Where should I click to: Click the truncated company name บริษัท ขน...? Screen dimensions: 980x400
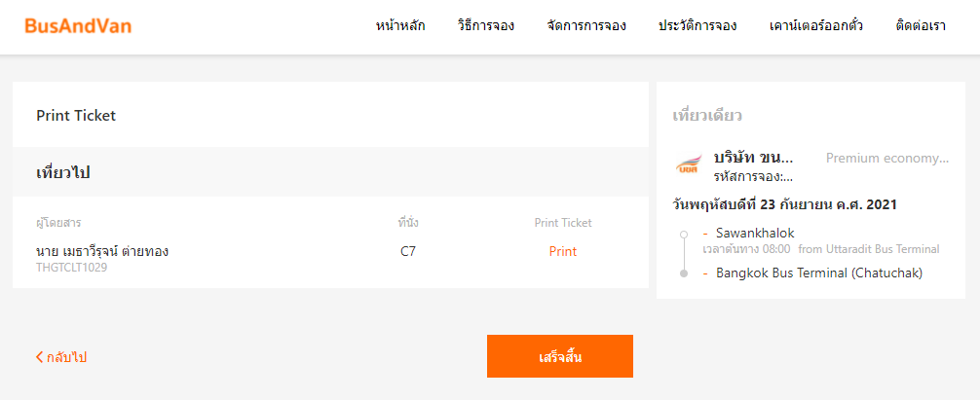[754, 158]
